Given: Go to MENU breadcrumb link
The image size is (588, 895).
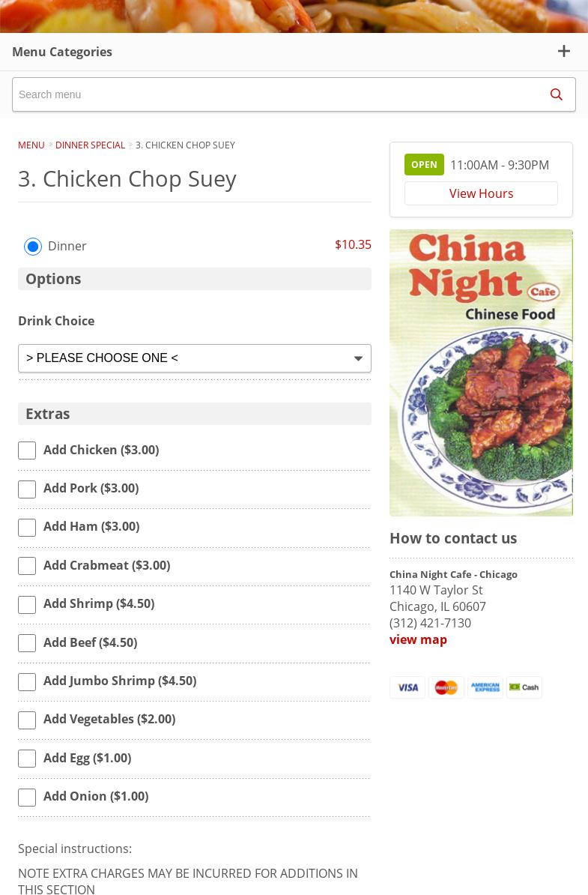Looking at the screenshot, I should (31, 145).
